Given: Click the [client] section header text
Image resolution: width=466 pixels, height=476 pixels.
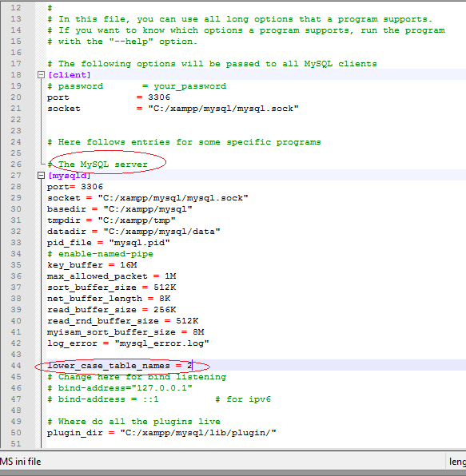Looking at the screenshot, I should pyautogui.click(x=70, y=75).
